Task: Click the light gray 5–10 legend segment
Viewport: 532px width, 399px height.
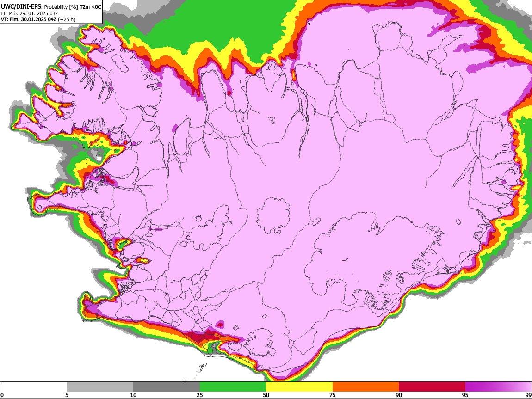Action: click(x=100, y=387)
